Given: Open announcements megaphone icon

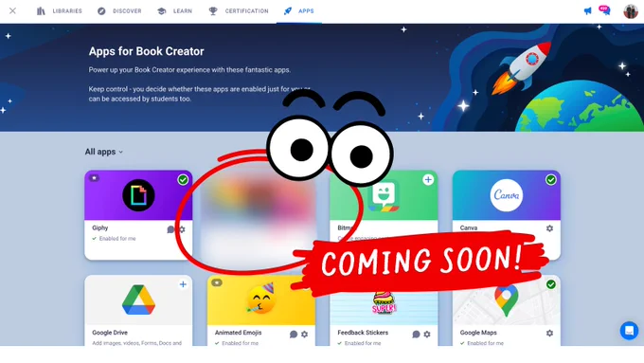Looking at the screenshot, I should [x=588, y=11].
